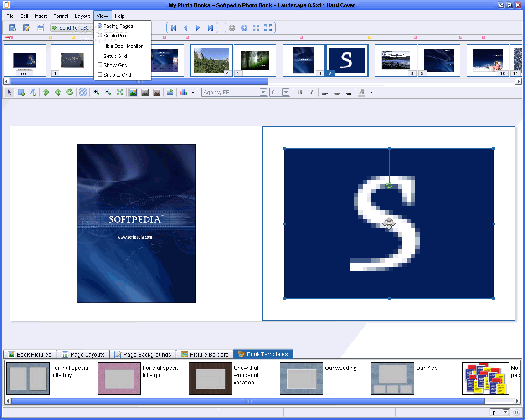Go to the previous page
The image size is (525, 420).
(x=186, y=28)
